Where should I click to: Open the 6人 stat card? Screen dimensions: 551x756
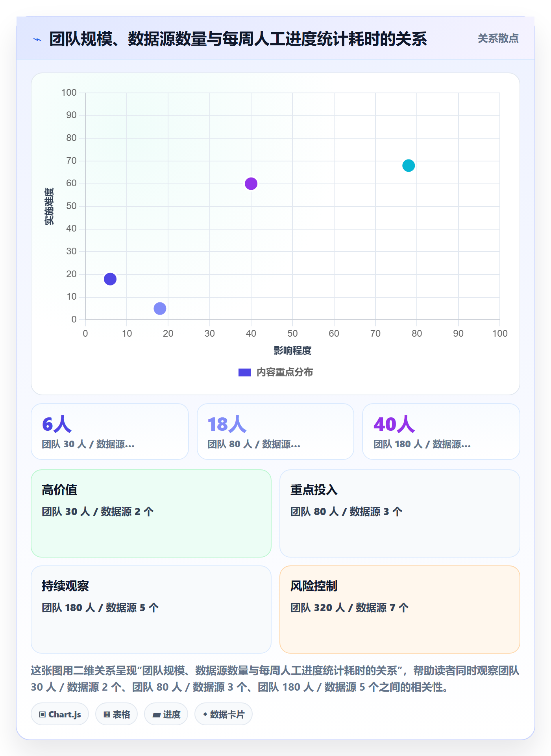point(110,432)
